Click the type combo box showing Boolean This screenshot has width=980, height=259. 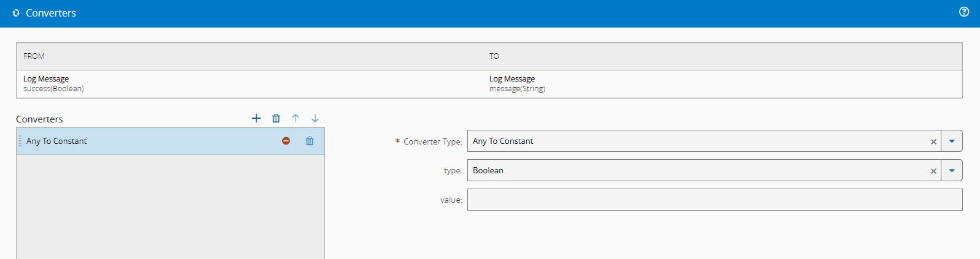coord(693,170)
